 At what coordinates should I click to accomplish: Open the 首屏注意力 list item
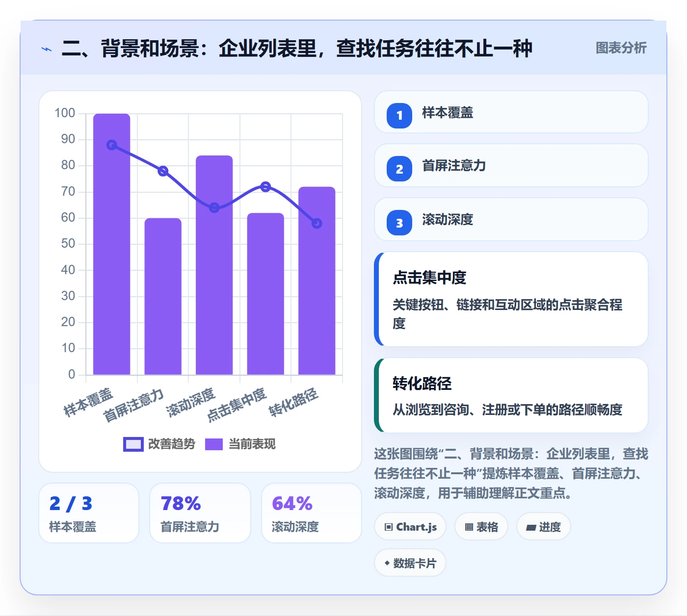click(511, 165)
